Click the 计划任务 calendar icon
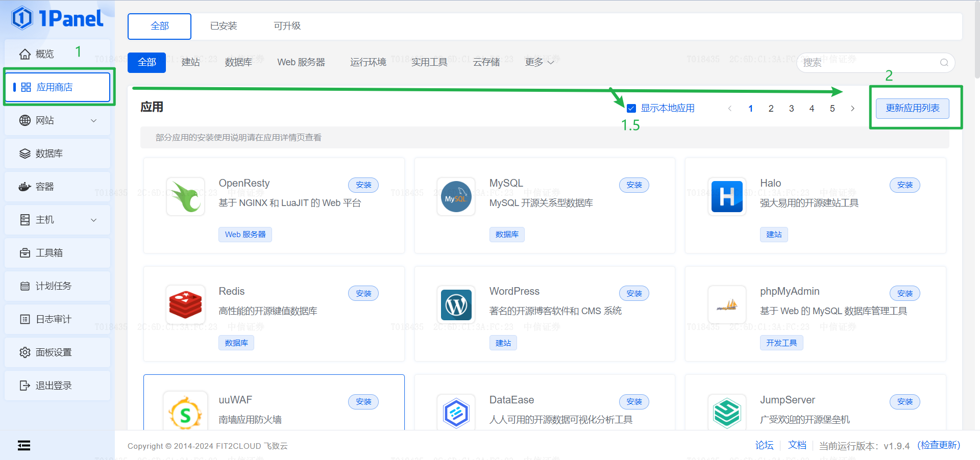The height and width of the screenshot is (460, 980). 25,286
